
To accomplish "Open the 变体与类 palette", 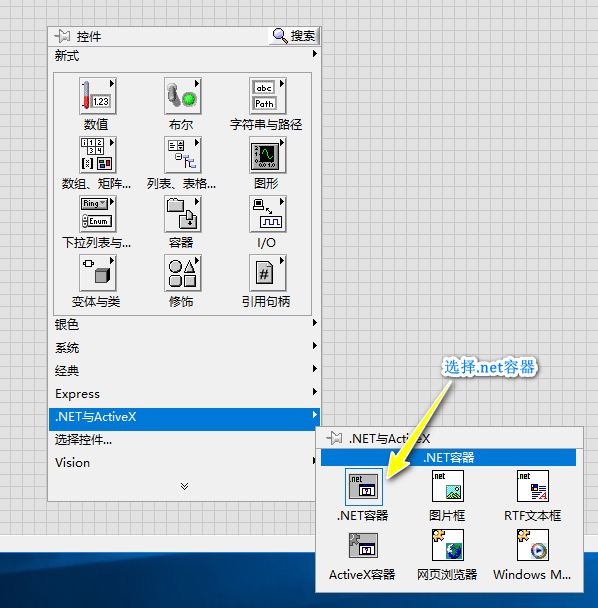I will pyautogui.click(x=98, y=273).
